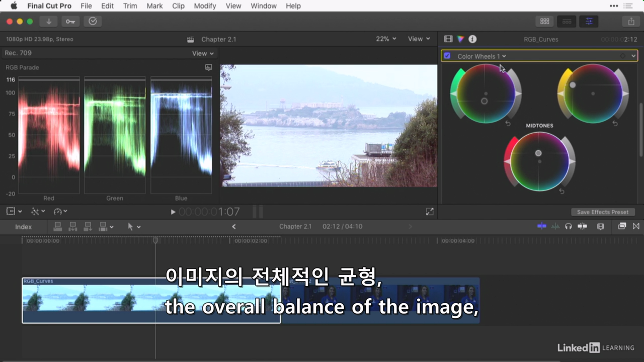Select the interview clip in timeline
644x362 pixels.
pyautogui.click(x=380, y=300)
